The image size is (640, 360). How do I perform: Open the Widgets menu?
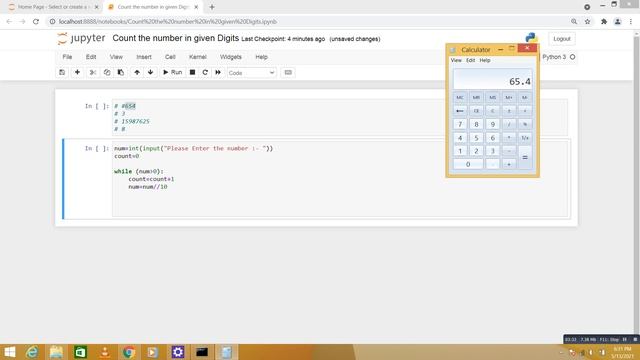[231, 57]
